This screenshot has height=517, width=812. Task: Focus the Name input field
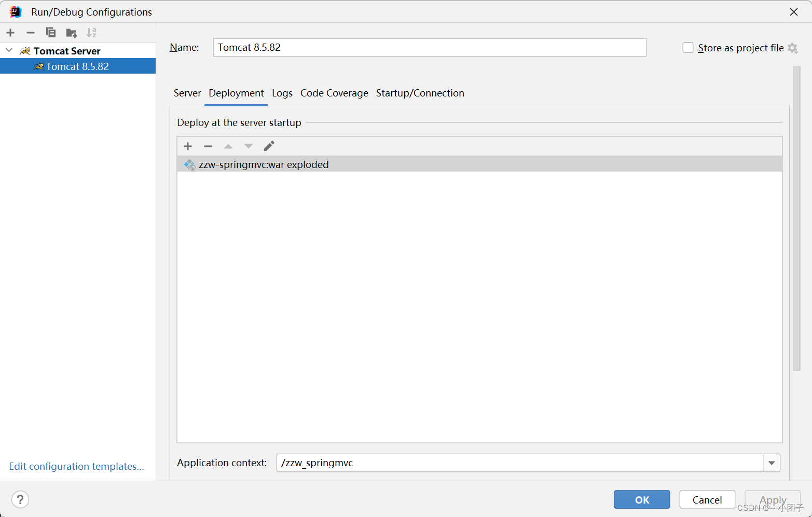point(430,47)
